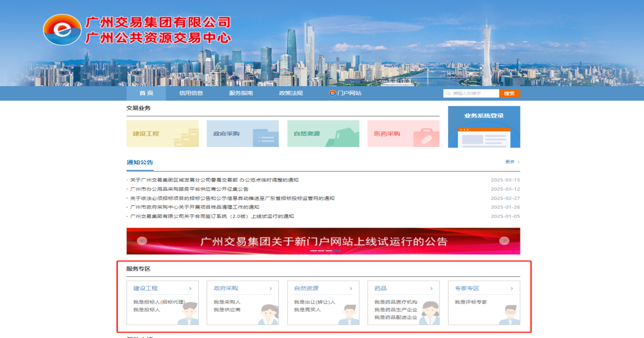Click the keyword search input field

click(x=472, y=93)
